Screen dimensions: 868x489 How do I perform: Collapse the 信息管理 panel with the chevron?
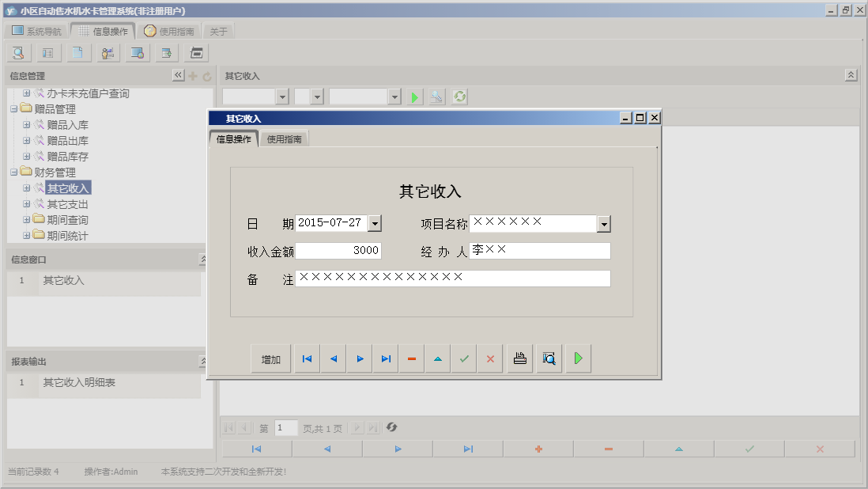click(x=178, y=73)
